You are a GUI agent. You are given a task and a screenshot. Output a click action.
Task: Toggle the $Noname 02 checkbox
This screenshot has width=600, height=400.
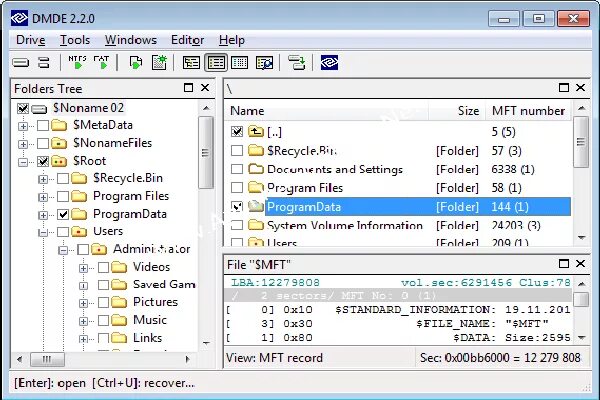pyautogui.click(x=23, y=109)
